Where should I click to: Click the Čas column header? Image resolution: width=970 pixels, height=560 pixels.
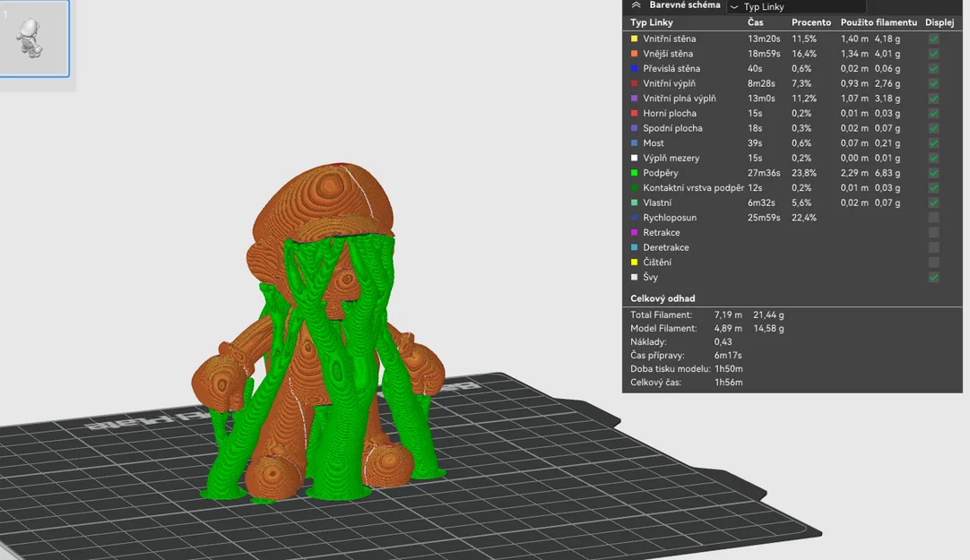[756, 22]
